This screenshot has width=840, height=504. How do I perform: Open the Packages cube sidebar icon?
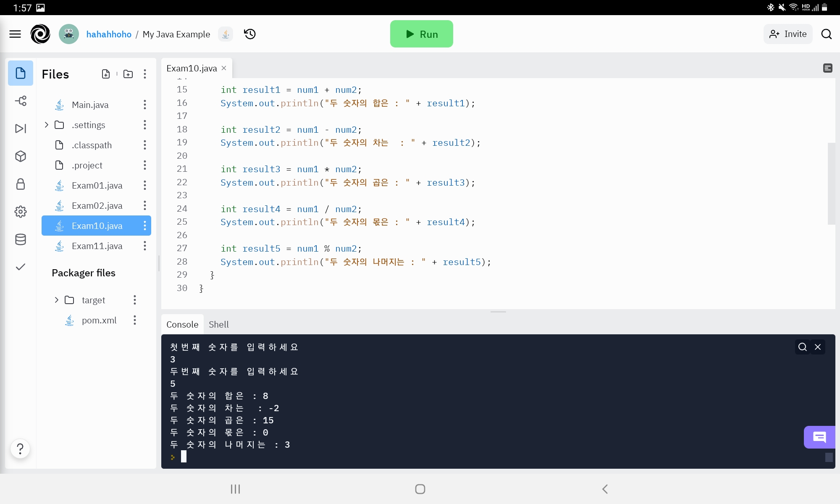pos(21,156)
